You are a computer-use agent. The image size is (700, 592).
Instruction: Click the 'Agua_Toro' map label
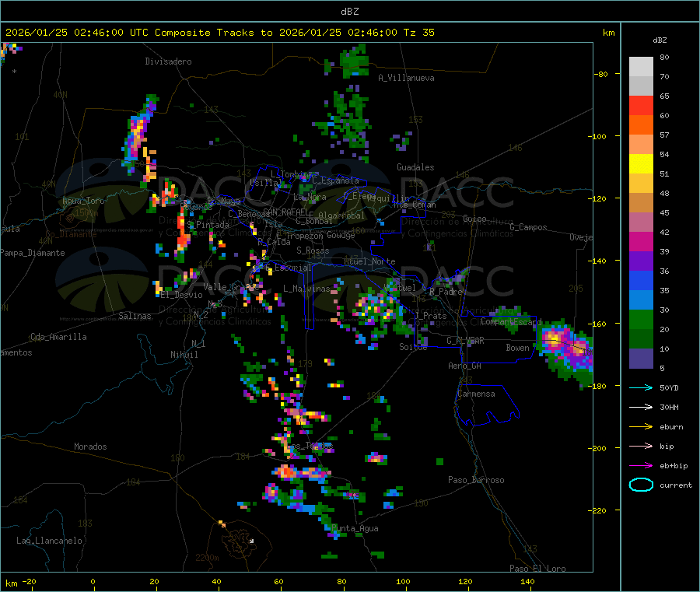click(x=83, y=201)
